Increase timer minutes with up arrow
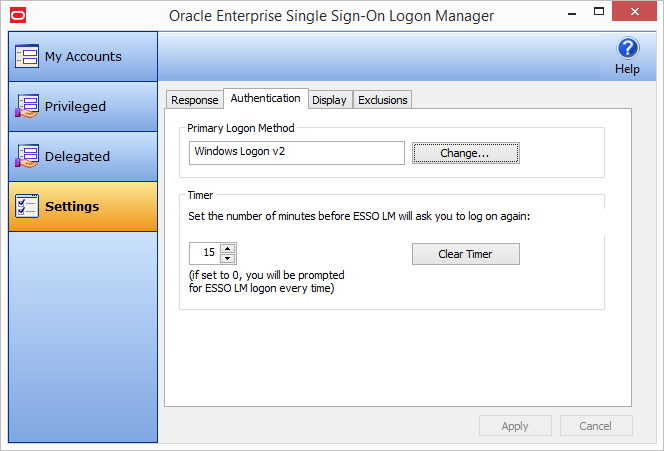Viewport: 664px width, 451px height. point(227,249)
